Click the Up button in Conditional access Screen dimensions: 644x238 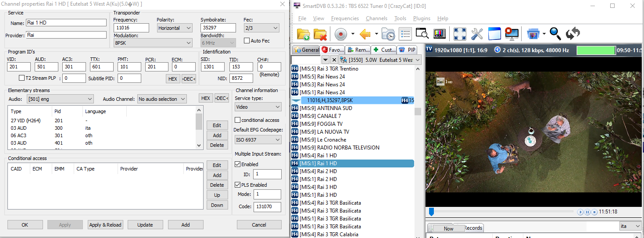tap(217, 195)
